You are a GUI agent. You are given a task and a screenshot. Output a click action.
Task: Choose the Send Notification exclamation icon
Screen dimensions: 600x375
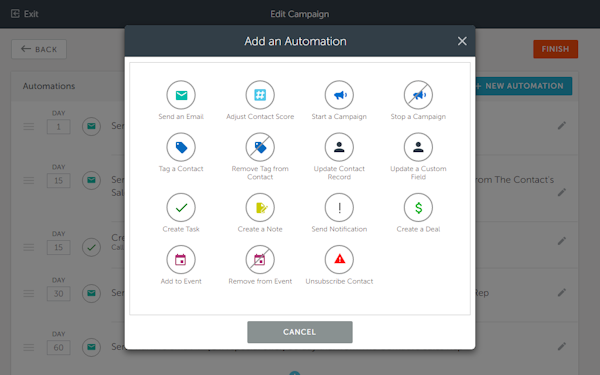tap(339, 207)
